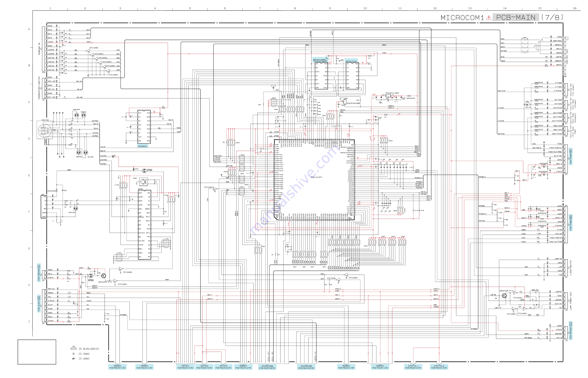The height and width of the screenshot is (378, 588).
Task: Click the FANC-OUT/PBS pin label
Action: pyautogui.click(x=556, y=242)
